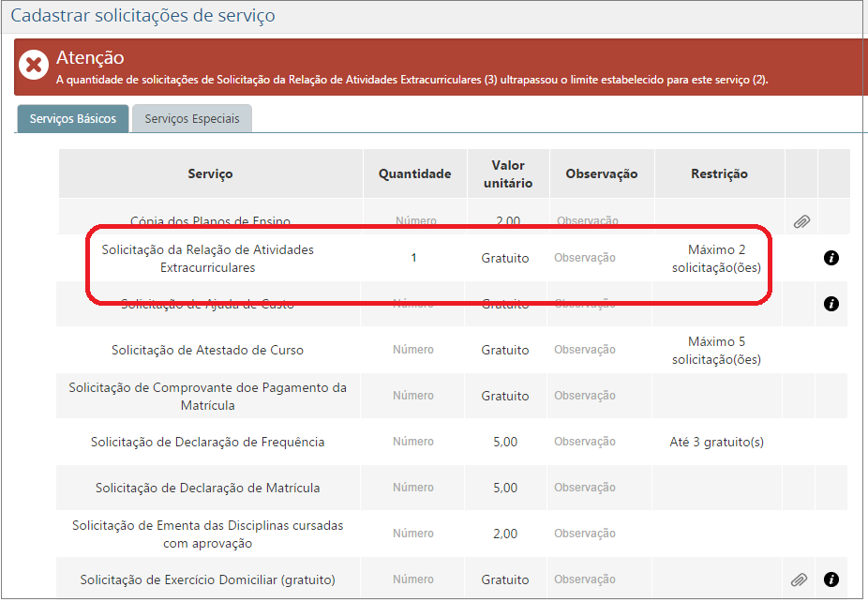Click the Restrição column header

point(719,173)
